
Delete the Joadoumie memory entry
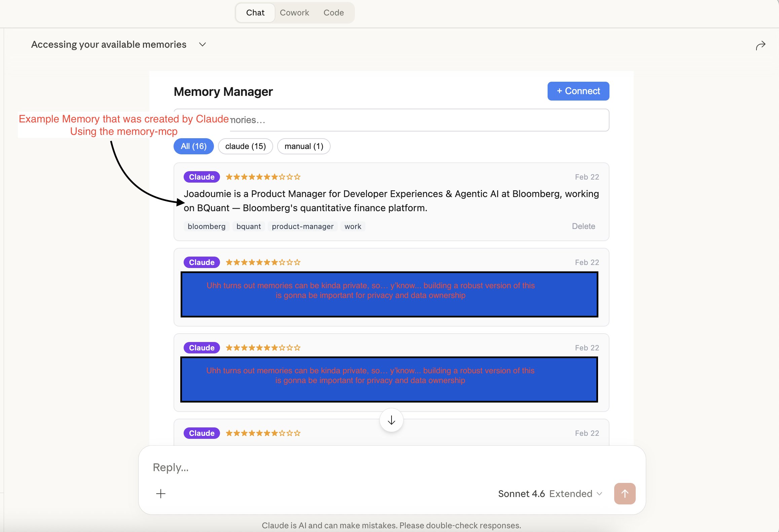[x=583, y=226]
